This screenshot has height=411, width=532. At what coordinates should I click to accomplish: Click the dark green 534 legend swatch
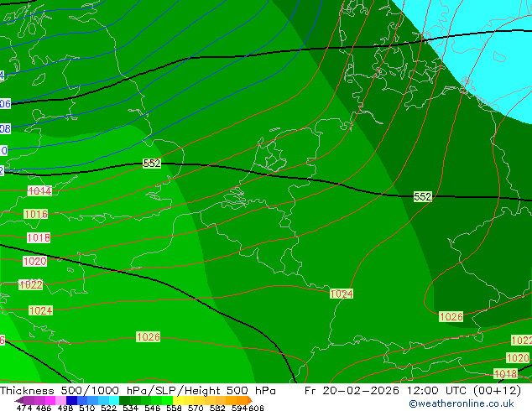[124, 400]
